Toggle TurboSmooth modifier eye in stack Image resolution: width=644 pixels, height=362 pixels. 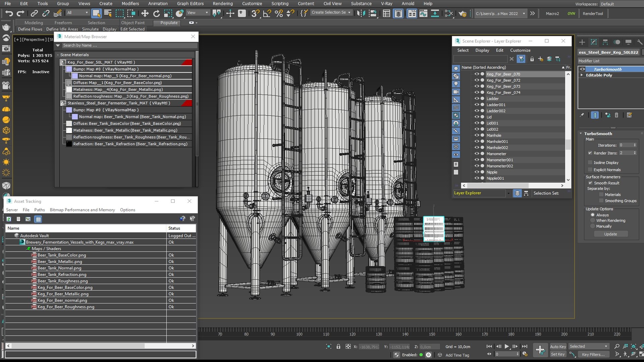tap(582, 69)
